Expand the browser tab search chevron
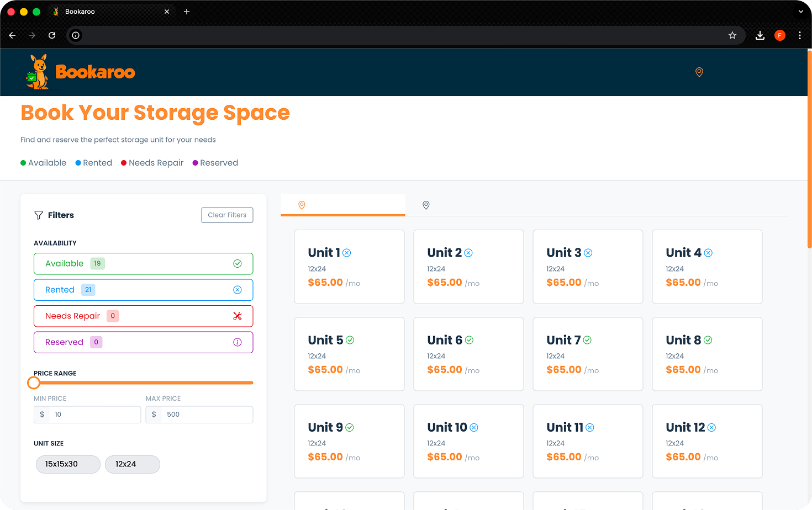Screen dimensions: 812x510 coord(800,12)
